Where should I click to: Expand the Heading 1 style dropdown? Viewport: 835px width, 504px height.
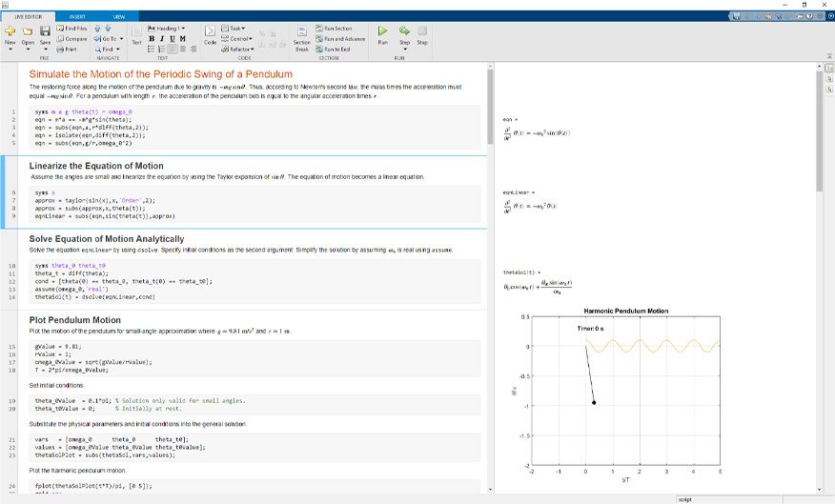click(167, 29)
